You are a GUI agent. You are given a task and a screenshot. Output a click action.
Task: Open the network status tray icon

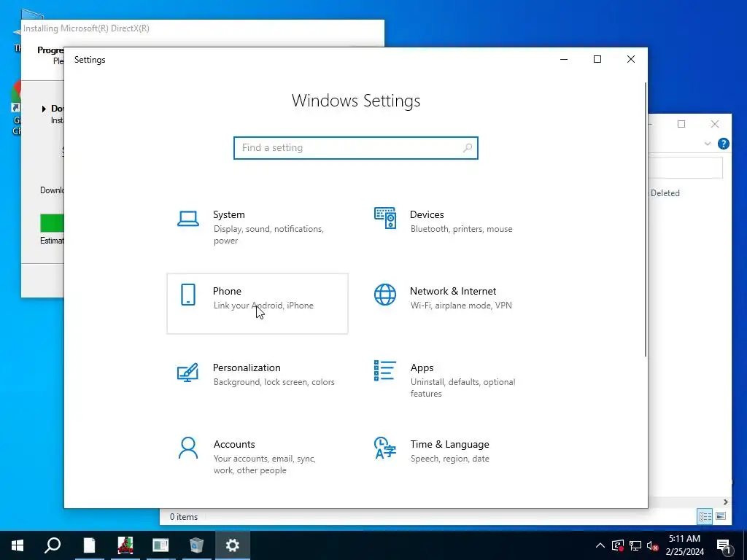pyautogui.click(x=635, y=545)
